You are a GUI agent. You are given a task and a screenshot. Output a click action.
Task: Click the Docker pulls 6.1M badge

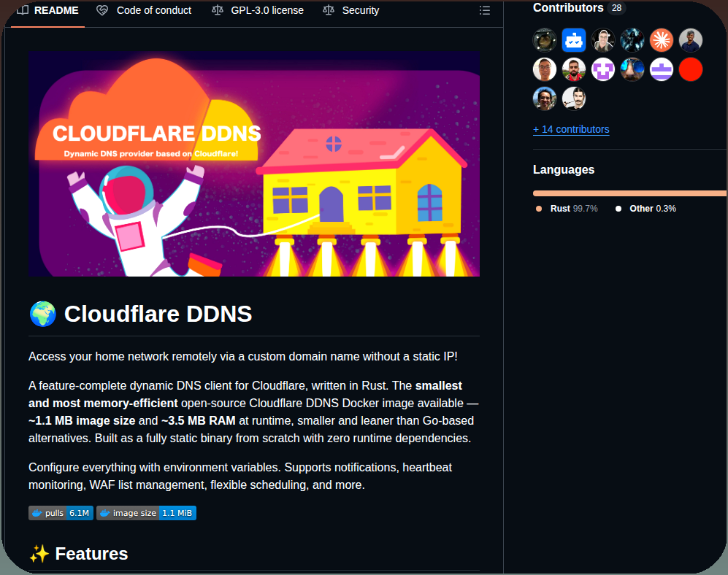coord(61,513)
